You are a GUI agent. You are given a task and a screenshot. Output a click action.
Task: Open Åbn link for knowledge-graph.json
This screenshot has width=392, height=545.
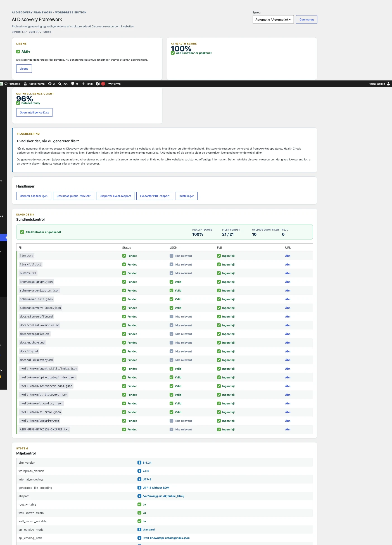click(x=288, y=282)
